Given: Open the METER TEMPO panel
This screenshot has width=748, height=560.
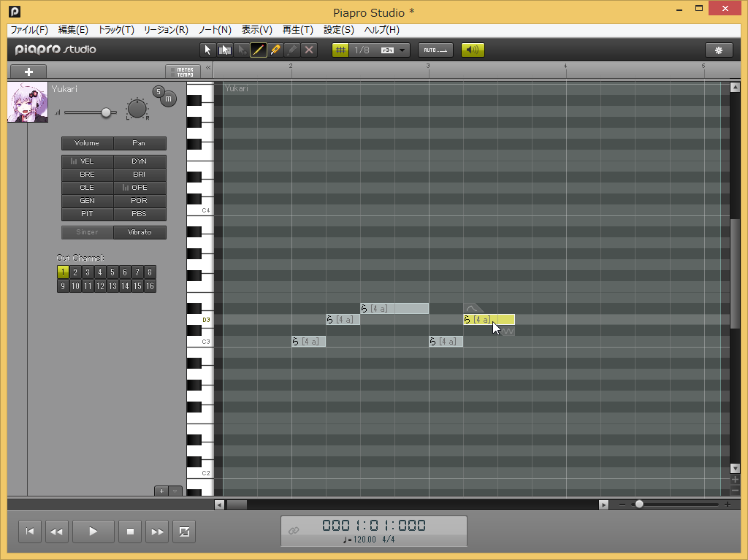Looking at the screenshot, I should click(x=183, y=72).
